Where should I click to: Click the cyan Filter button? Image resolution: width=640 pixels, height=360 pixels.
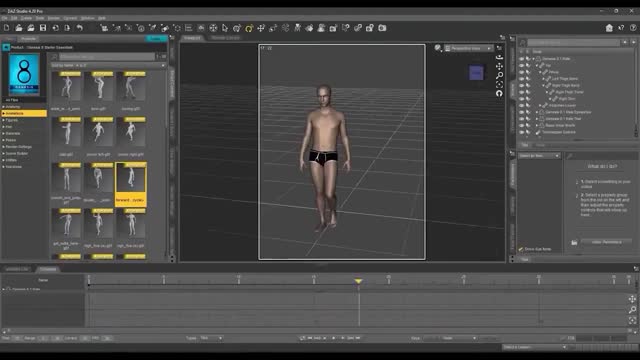(x=156, y=38)
